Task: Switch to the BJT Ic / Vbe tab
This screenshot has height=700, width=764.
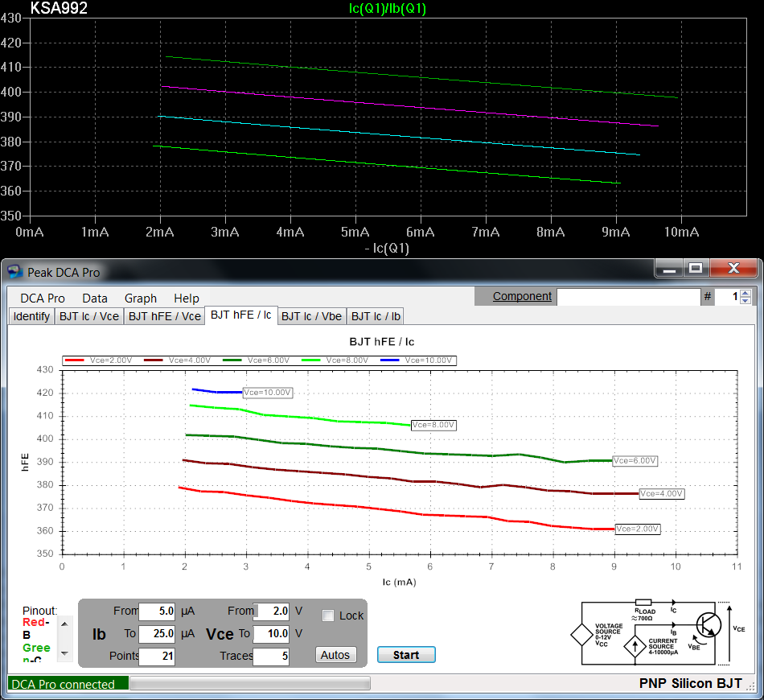Action: point(311,316)
